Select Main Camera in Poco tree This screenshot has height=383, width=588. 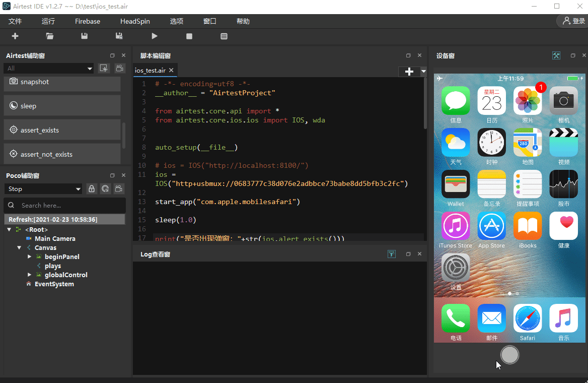55,239
